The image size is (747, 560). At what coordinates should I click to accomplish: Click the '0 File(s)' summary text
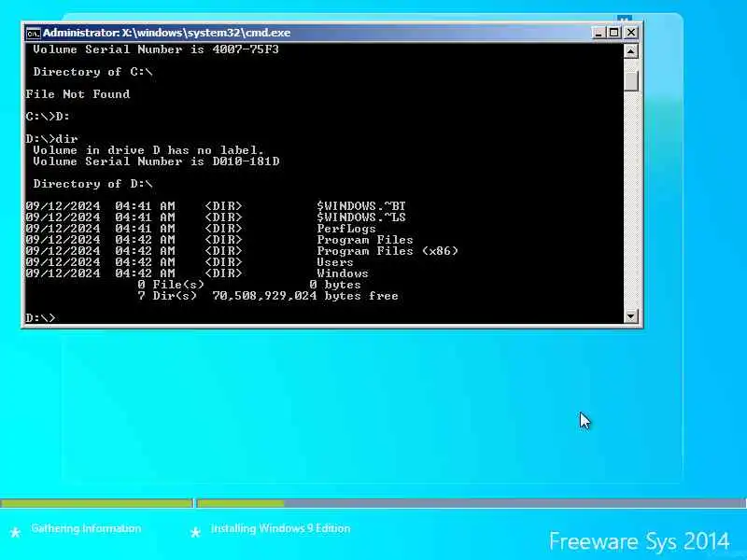(171, 285)
